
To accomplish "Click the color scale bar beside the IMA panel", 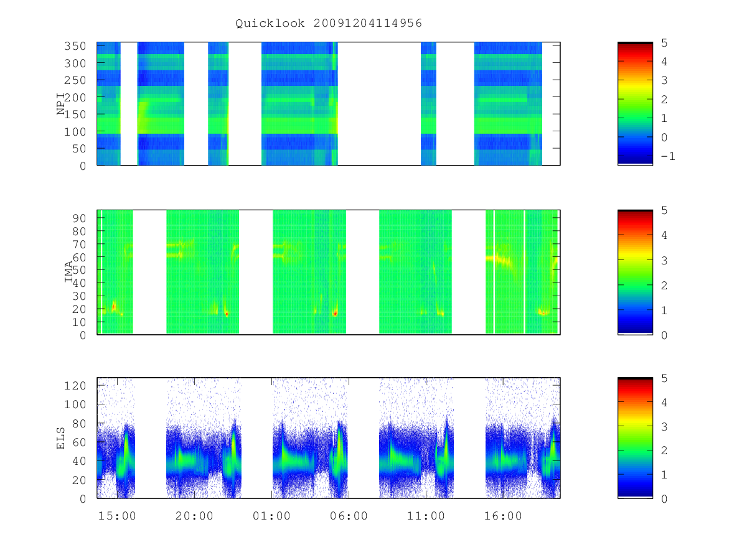I will point(635,272).
